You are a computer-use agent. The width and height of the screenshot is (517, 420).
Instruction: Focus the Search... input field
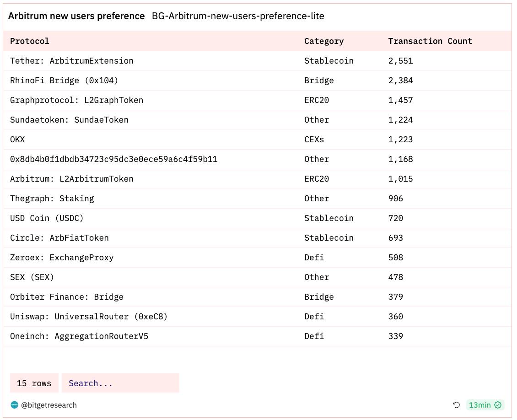[120, 383]
